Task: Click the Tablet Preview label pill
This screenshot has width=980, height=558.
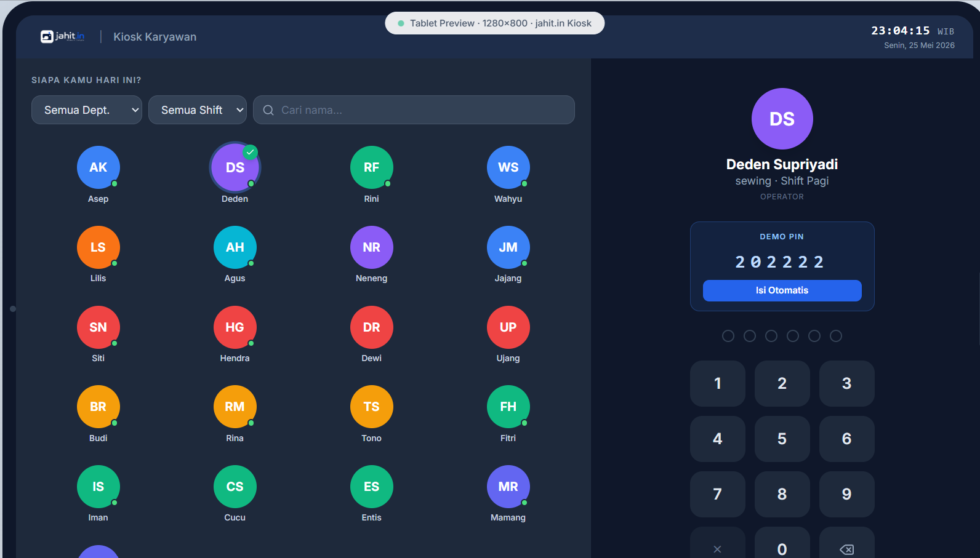Action: click(x=495, y=23)
